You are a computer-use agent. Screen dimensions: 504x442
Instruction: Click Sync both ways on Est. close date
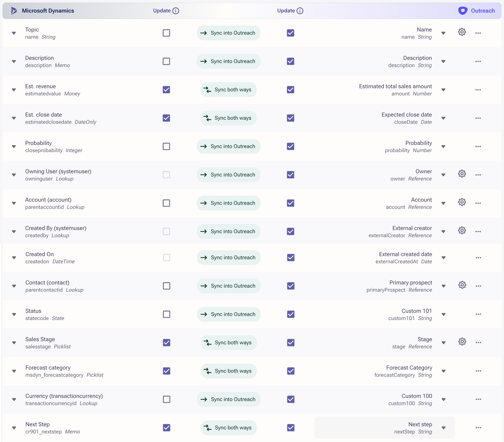(228, 118)
